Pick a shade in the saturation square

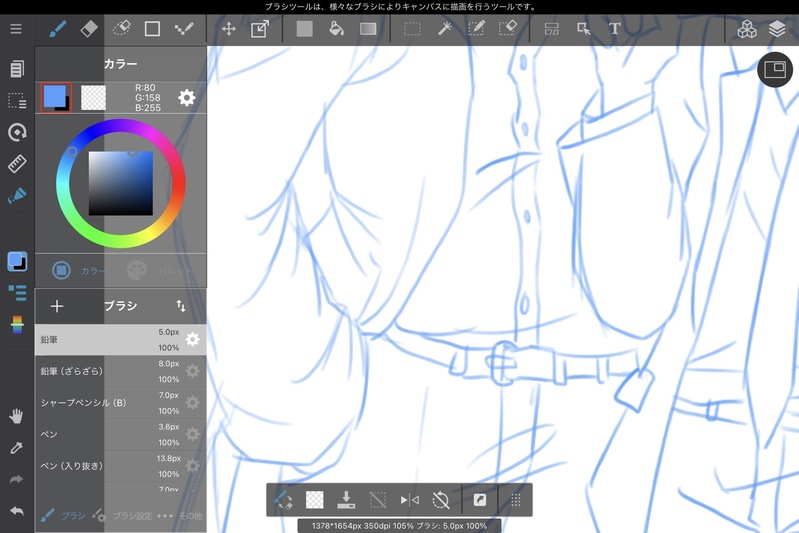[121, 183]
